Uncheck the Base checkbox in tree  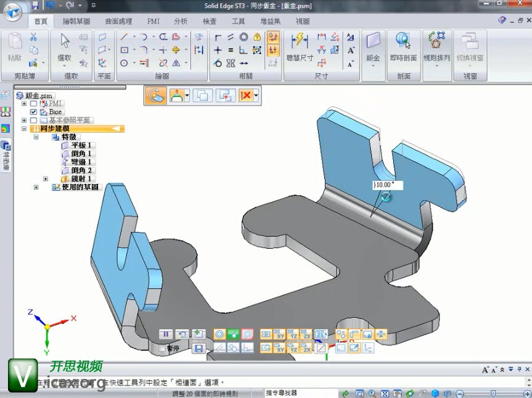click(x=34, y=112)
